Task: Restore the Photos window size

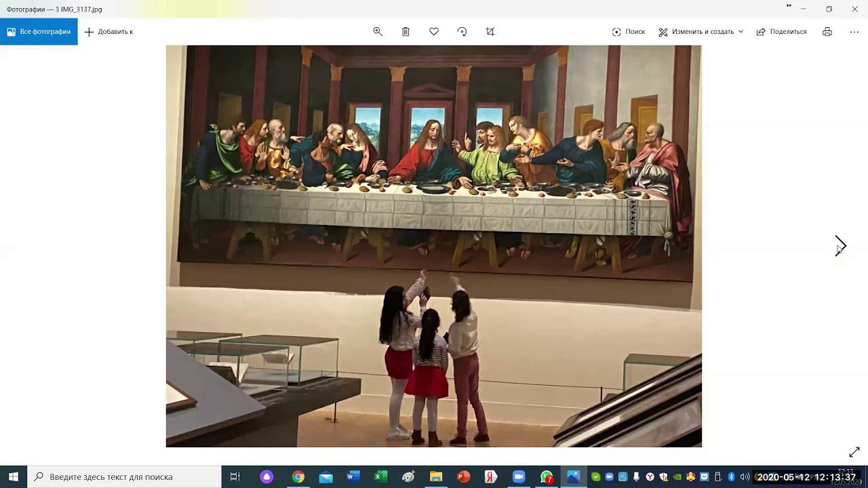Action: [x=829, y=9]
